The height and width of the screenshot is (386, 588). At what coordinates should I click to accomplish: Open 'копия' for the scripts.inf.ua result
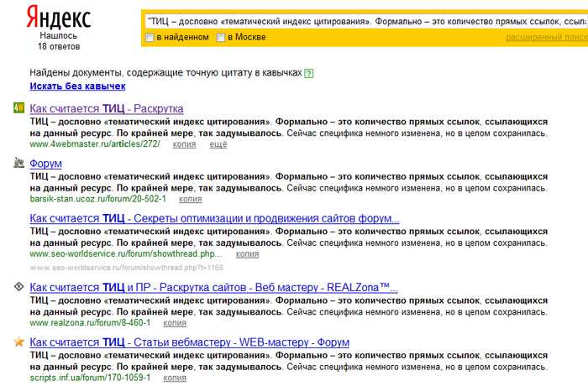tap(175, 378)
